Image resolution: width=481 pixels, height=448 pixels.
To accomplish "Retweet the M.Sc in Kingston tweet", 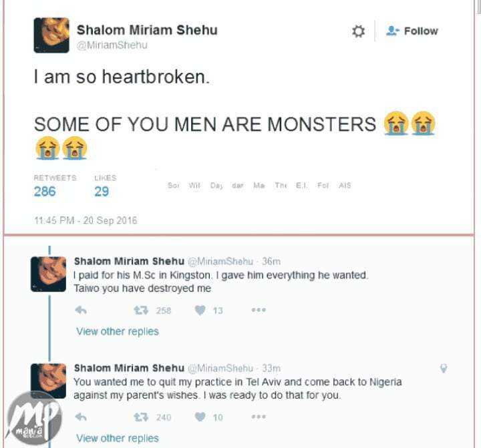I will (141, 310).
